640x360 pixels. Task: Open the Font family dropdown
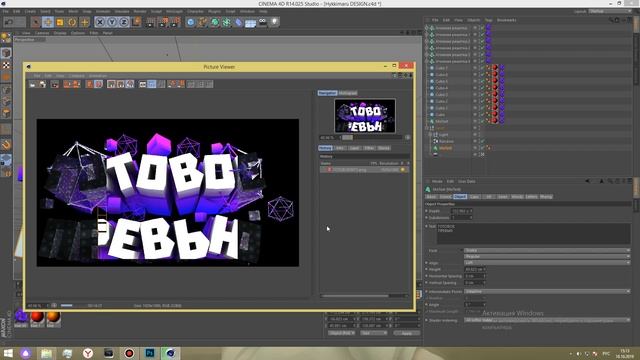tap(547, 250)
